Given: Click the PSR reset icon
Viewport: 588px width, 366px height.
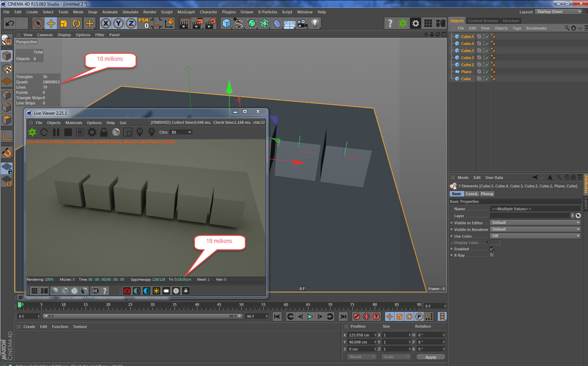Looking at the screenshot, I should pyautogui.click(x=144, y=23).
